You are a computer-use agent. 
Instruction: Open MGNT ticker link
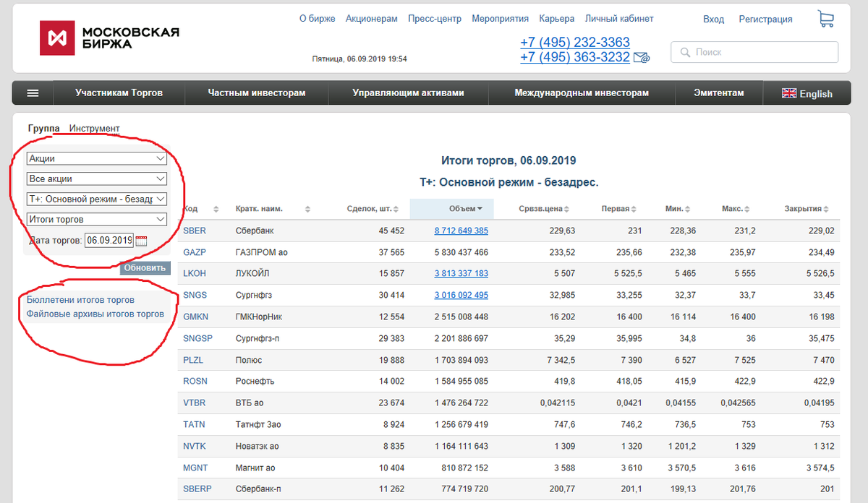195,468
